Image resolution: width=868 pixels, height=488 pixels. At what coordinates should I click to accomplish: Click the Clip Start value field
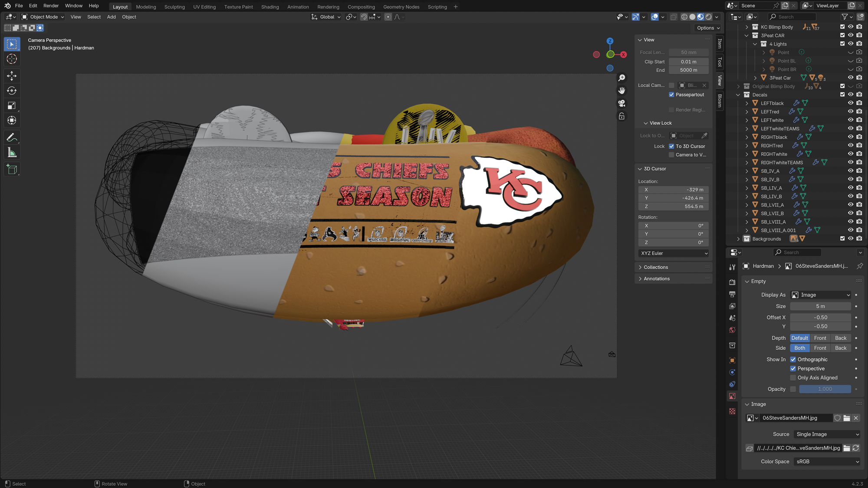point(688,62)
